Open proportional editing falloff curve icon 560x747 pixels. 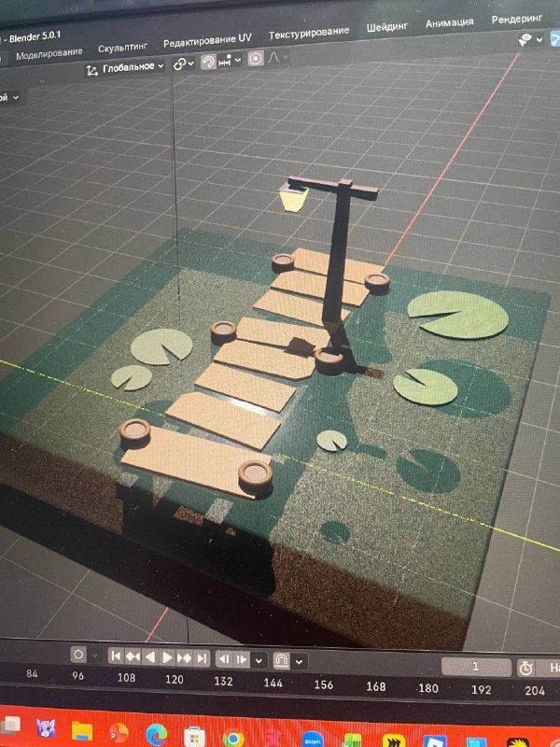[x=273, y=58]
